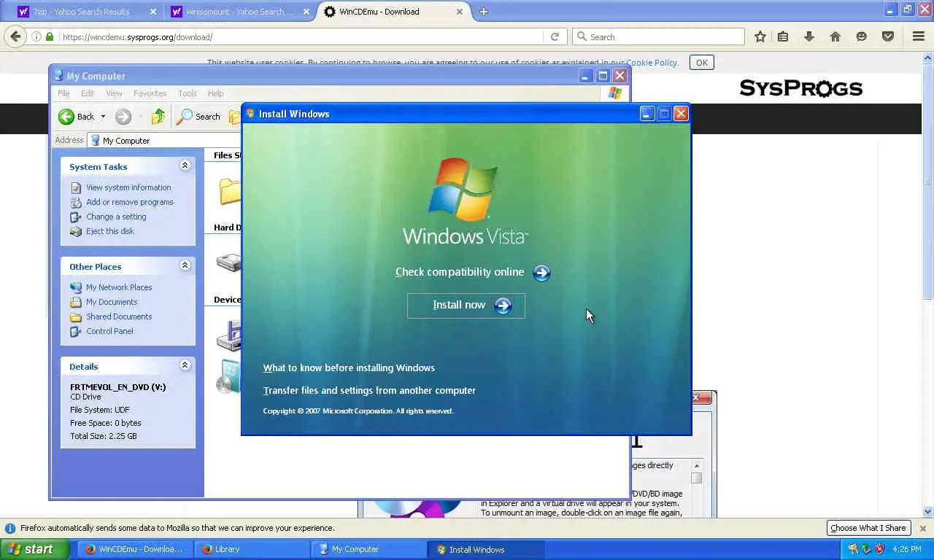934x560 pixels.
Task: Click the Cookie Policy link
Action: 652,63
